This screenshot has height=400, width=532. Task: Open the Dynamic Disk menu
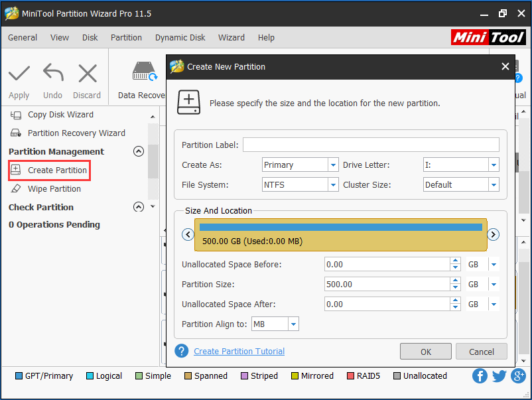(180, 38)
